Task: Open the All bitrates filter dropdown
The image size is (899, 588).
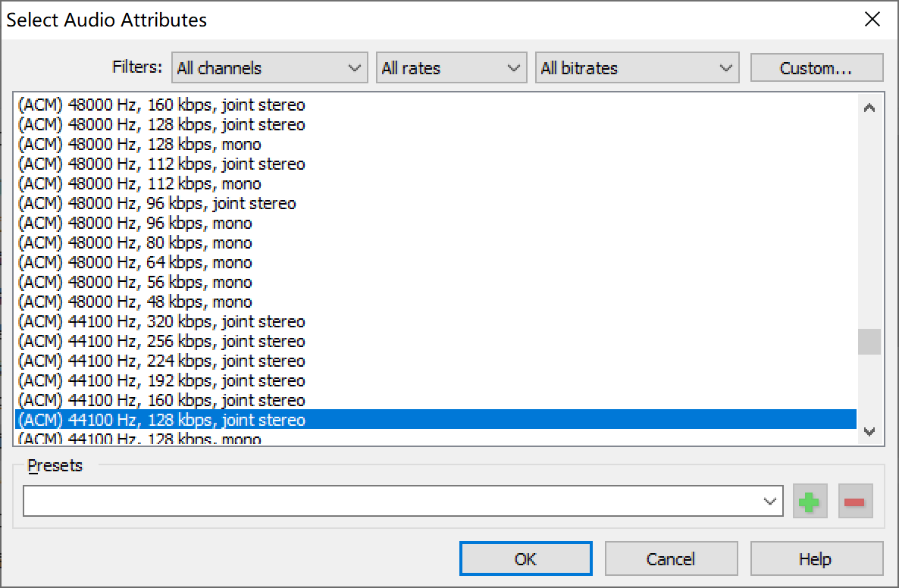Action: (x=637, y=68)
